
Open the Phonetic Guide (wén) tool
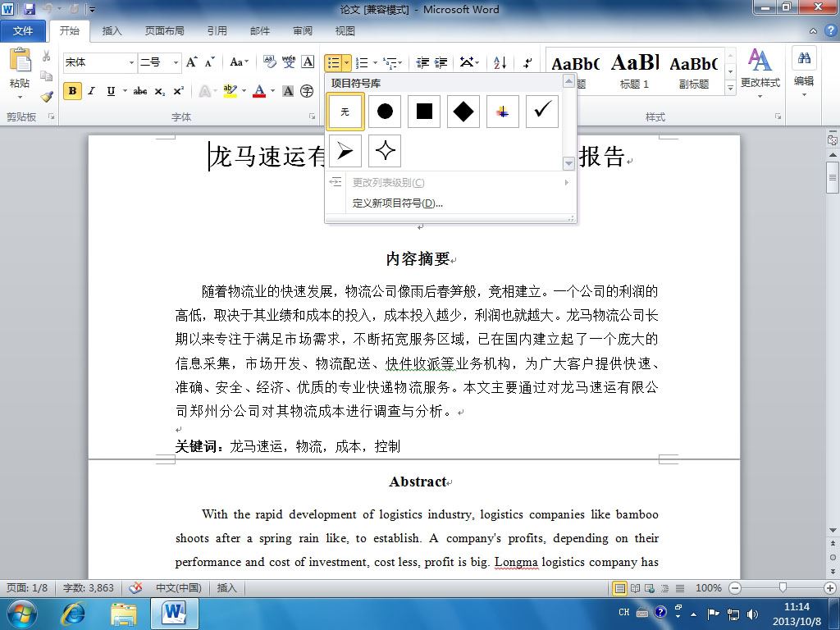(289, 62)
